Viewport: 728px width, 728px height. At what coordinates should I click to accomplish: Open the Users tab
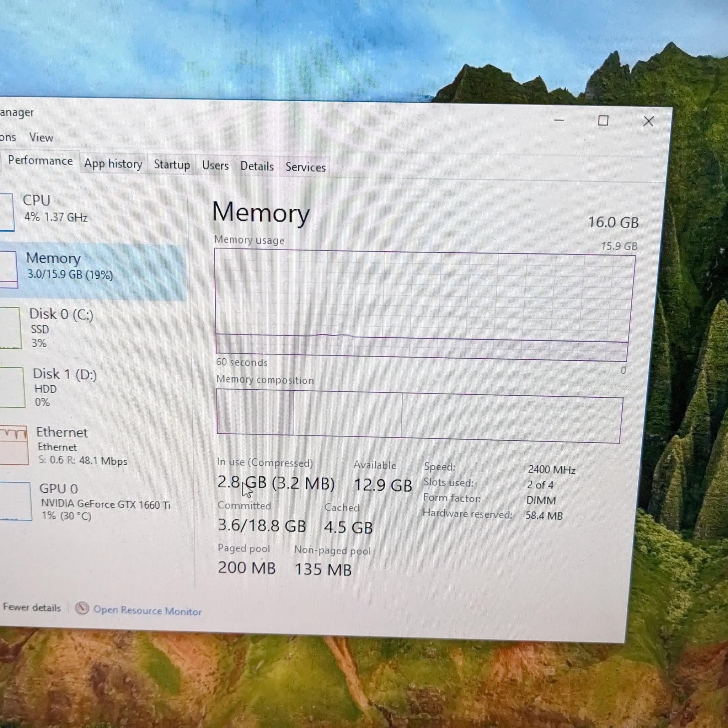215,165
